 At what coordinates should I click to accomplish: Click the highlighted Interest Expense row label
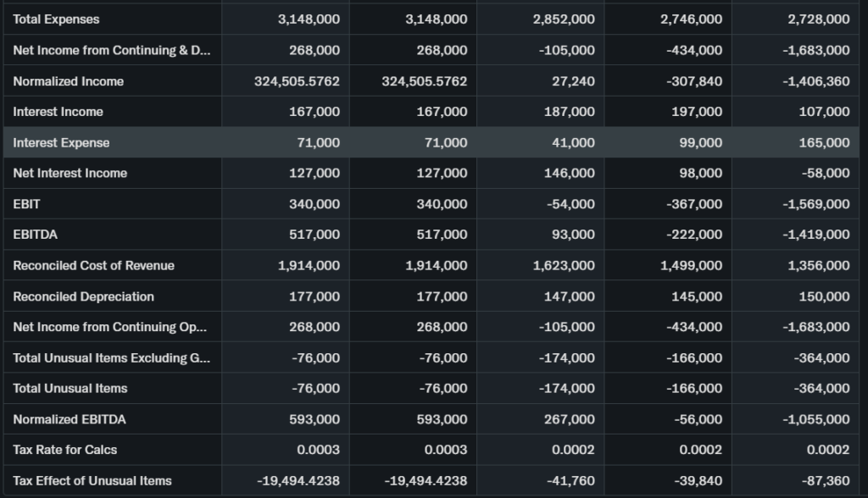click(x=61, y=142)
